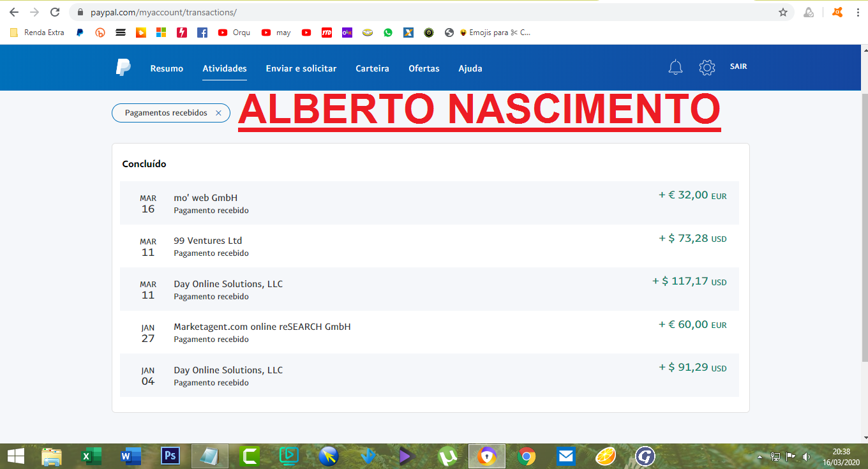Open the WhatsApp bookmark
The image size is (868, 469).
[388, 33]
